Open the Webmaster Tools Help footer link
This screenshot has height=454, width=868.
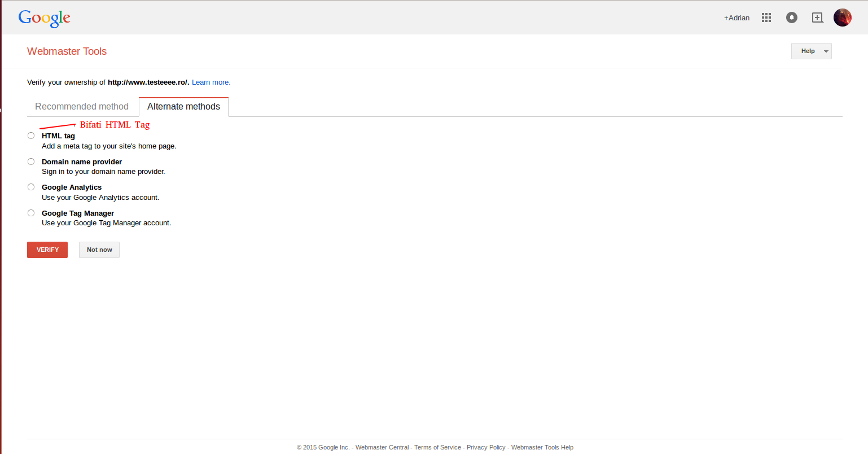pyautogui.click(x=542, y=447)
